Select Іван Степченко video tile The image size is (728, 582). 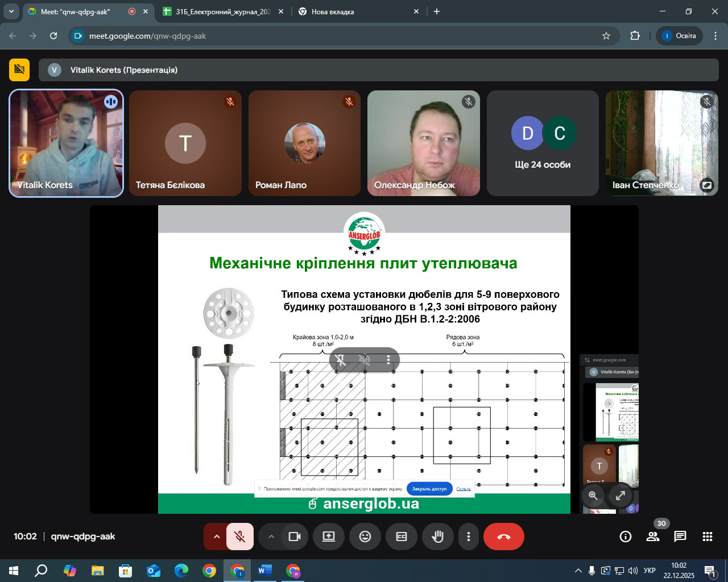point(662,143)
